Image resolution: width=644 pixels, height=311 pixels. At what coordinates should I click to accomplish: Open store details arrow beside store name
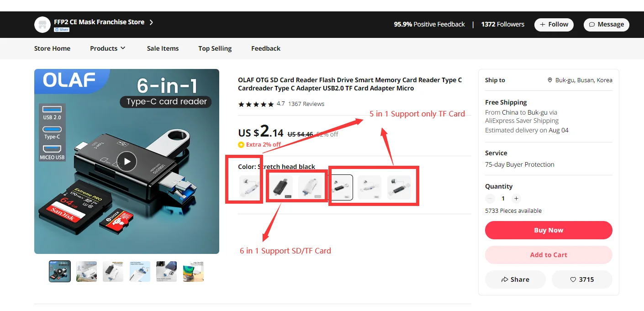(151, 22)
